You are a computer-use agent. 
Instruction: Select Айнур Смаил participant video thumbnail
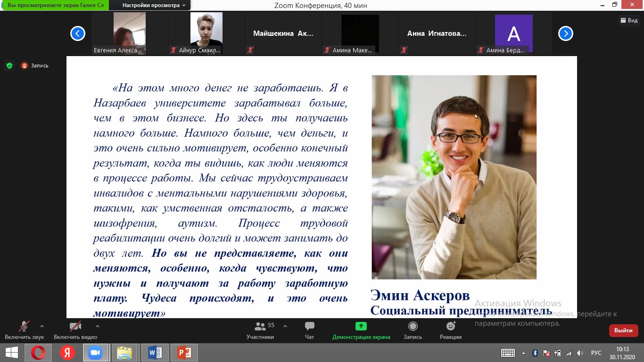[206, 33]
